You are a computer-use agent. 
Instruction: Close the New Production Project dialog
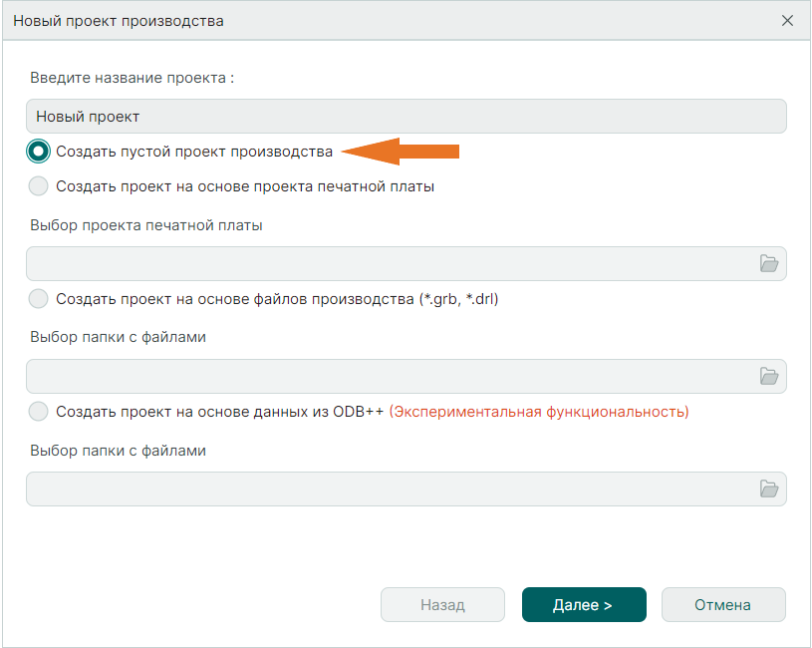(x=787, y=19)
